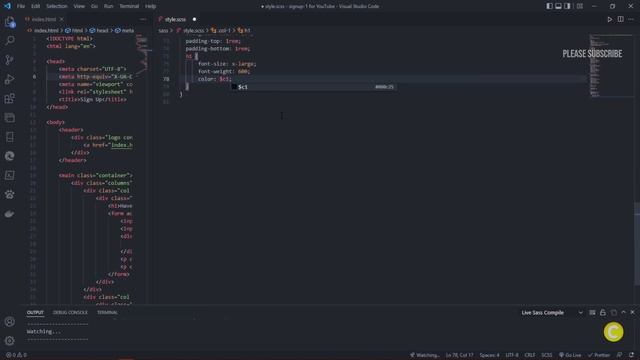Screen dimensions: 640x360
Task: Click CRLF end-of-line selector
Action: [530, 355]
